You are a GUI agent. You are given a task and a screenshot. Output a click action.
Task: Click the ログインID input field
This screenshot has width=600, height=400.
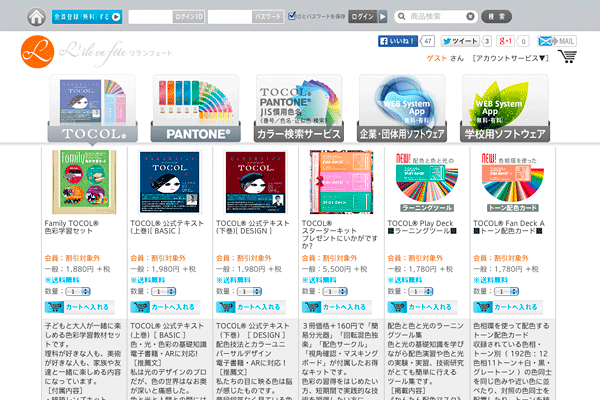(165, 17)
